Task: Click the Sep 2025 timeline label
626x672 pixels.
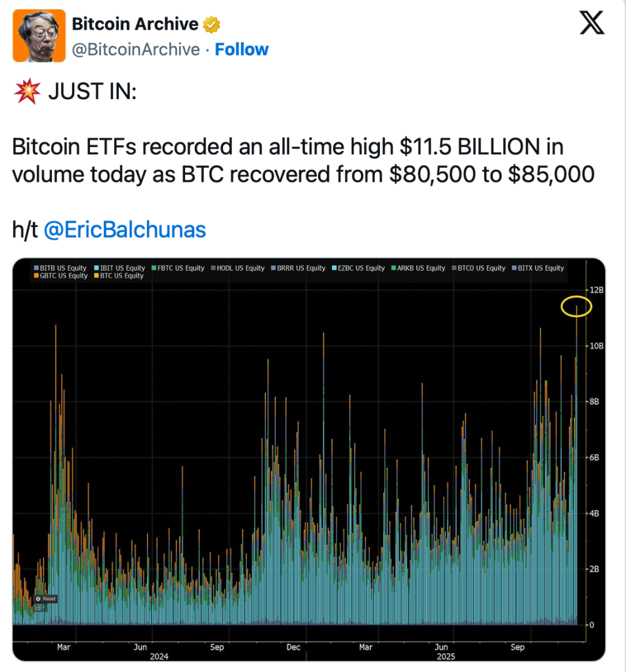Action: pyautogui.click(x=518, y=647)
